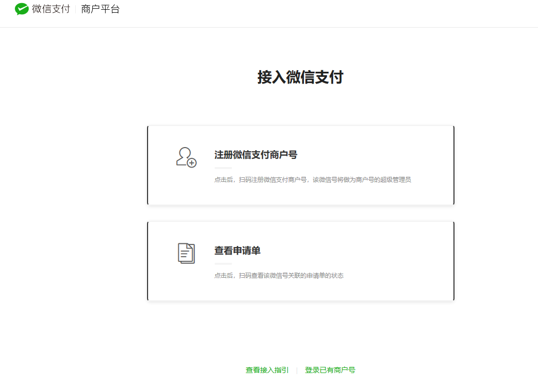Open 注册微信支付商户号 by its title
Image resolution: width=538 pixels, height=392 pixels.
(x=256, y=155)
